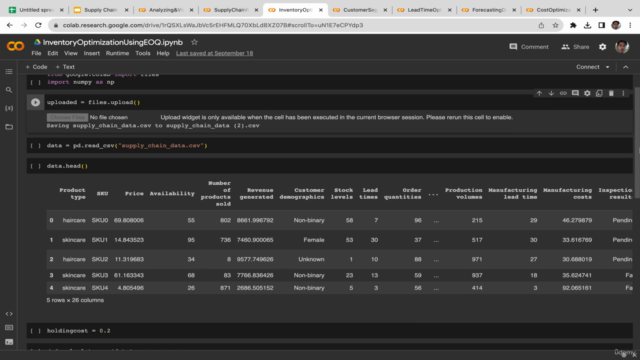Delete cell trash icon
Image resolution: width=640 pixels, height=360 pixels.
pyautogui.click(x=611, y=93)
